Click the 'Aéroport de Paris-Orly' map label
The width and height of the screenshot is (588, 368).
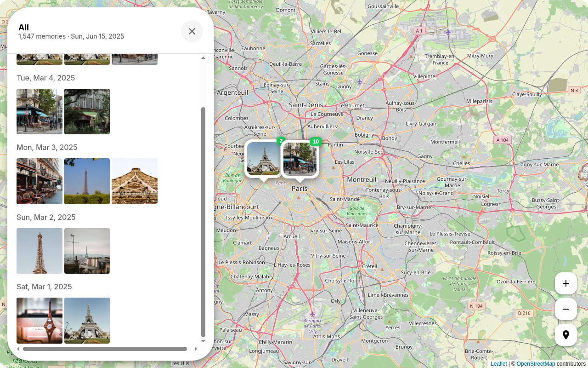(312, 326)
